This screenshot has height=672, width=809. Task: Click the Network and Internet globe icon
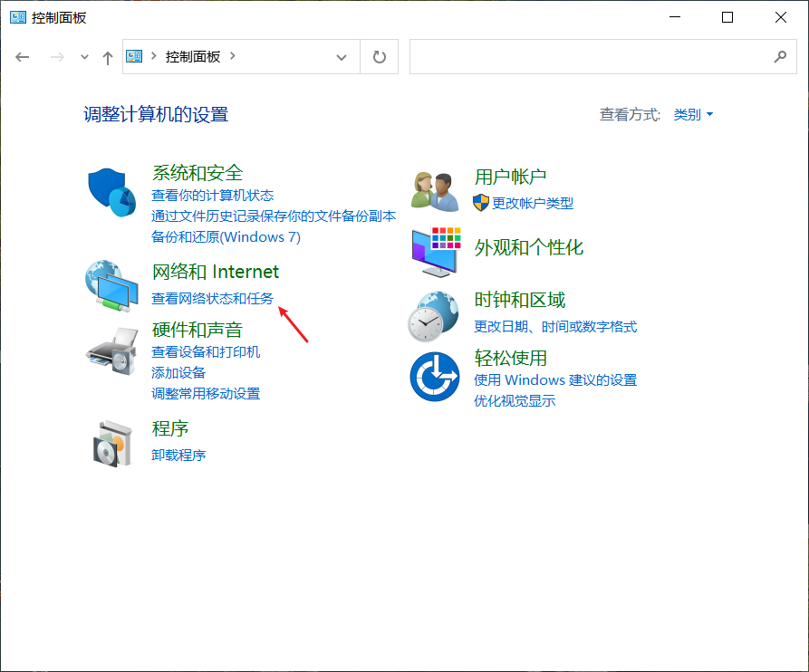click(x=111, y=285)
